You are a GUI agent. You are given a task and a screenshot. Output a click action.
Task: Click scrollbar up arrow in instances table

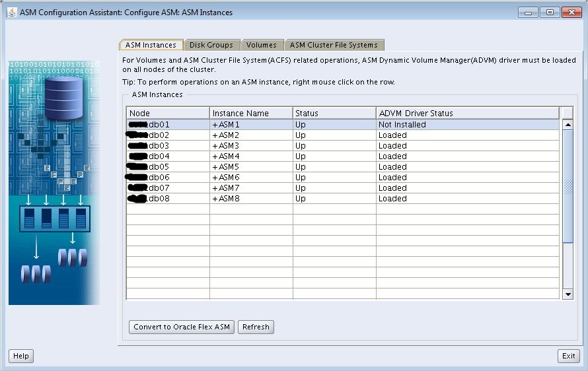click(x=568, y=125)
